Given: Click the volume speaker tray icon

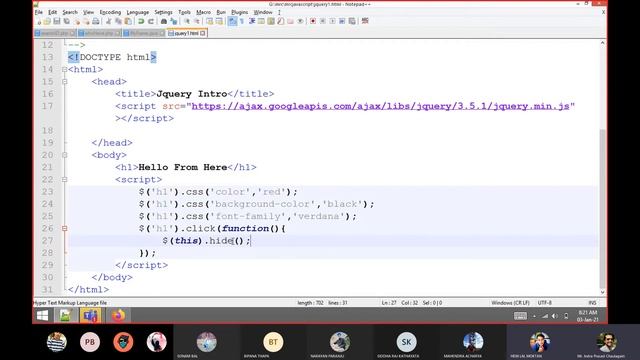Looking at the screenshot, I should point(555,316).
